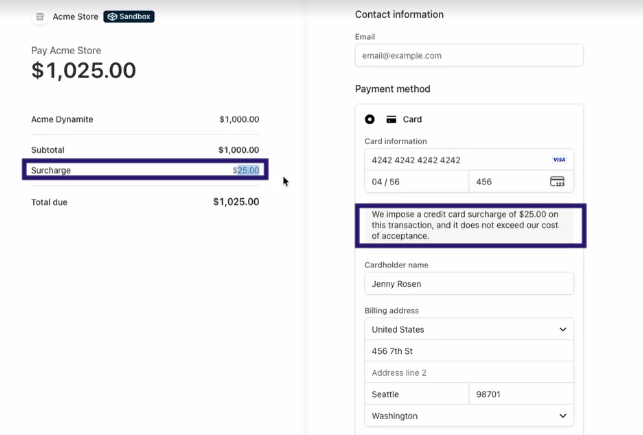Click the CVC card hint icon
The width and height of the screenshot is (643, 435).
click(557, 182)
